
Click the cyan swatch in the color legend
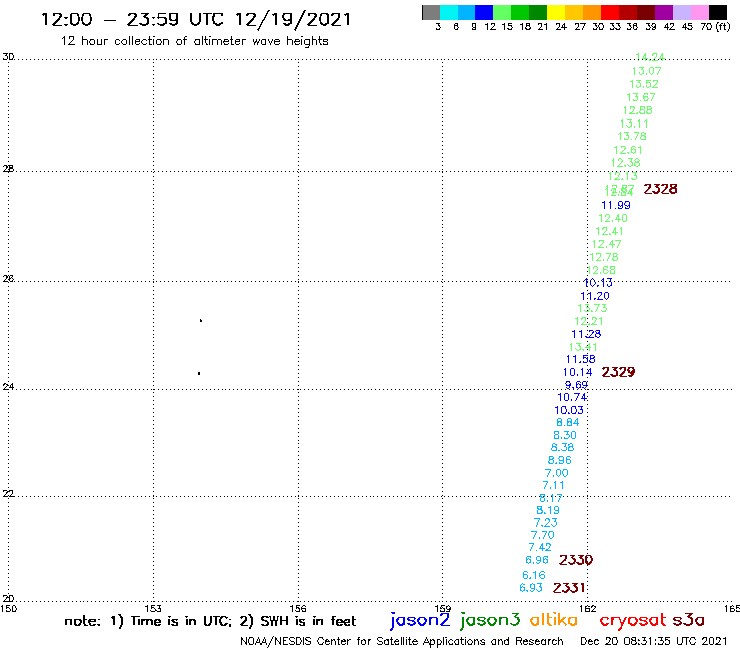pyautogui.click(x=449, y=12)
